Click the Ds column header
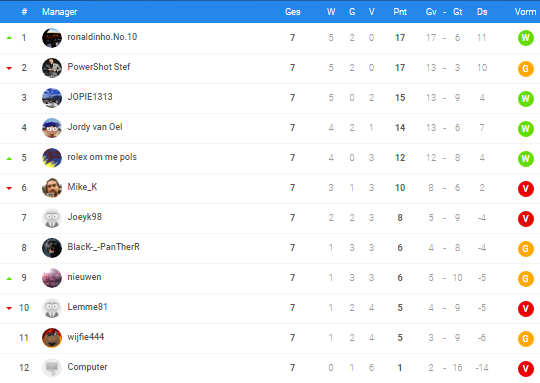This screenshot has width=540, height=383. coord(482,12)
